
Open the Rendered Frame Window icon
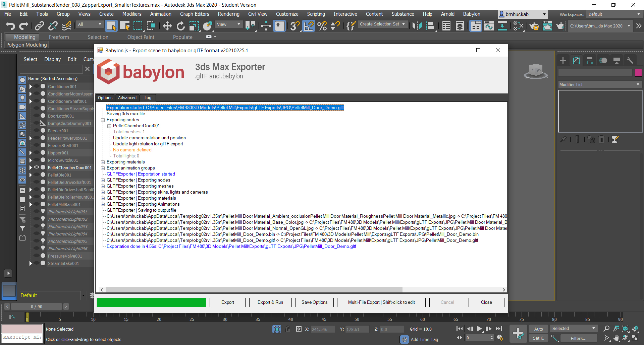[x=547, y=26]
